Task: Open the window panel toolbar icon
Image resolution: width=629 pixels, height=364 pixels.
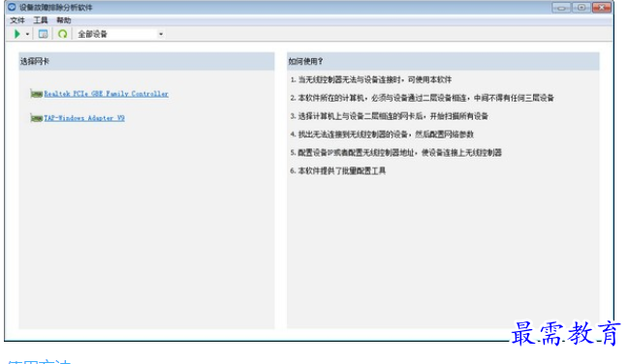Action: [43, 34]
